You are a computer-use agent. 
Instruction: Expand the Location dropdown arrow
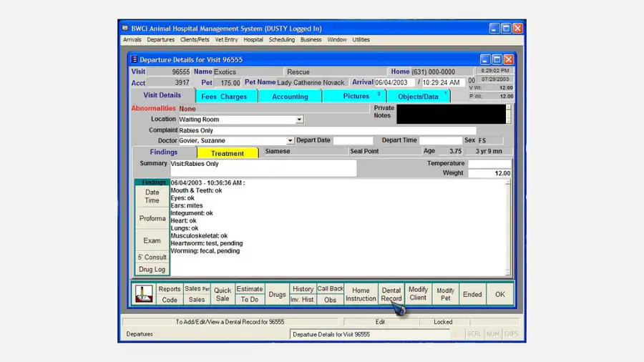pyautogui.click(x=299, y=119)
